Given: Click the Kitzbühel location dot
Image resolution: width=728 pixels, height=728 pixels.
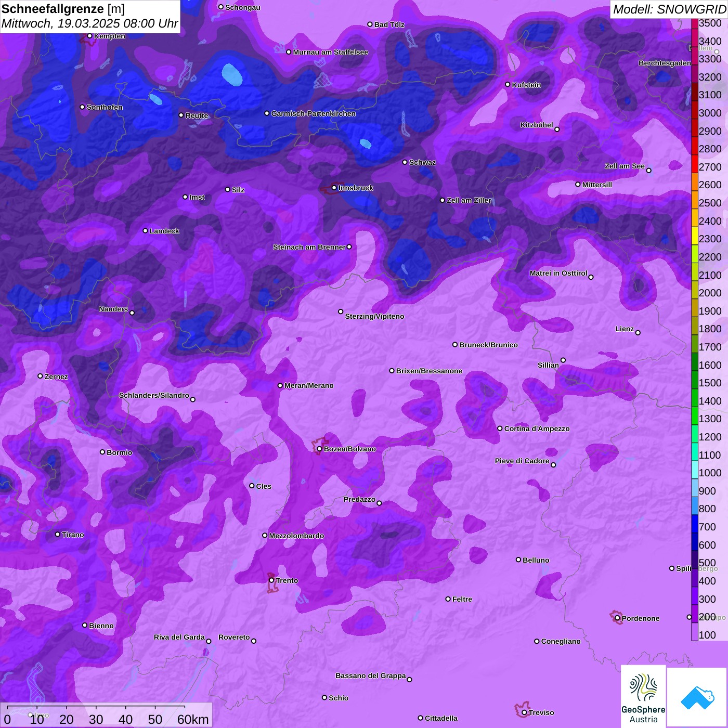Looking at the screenshot, I should point(557,129).
